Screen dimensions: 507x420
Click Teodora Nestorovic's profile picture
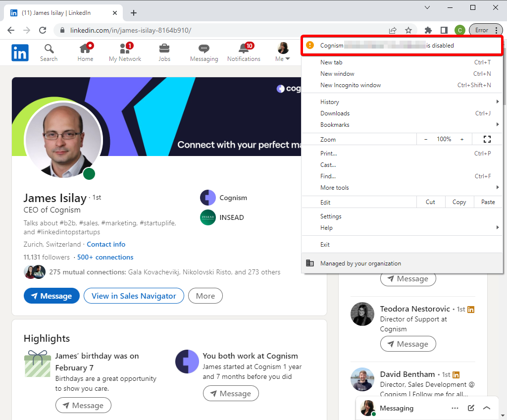pos(362,314)
